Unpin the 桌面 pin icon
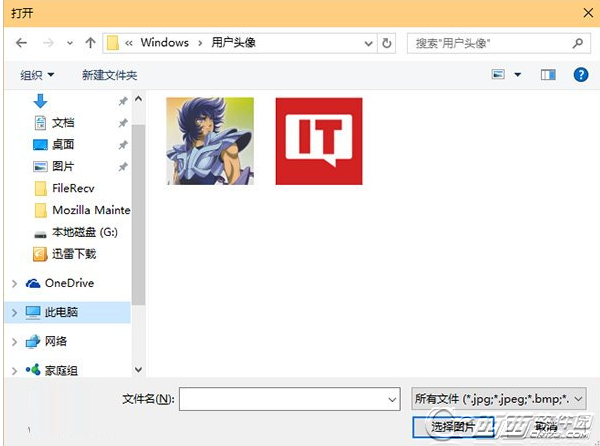Image resolution: width=600 pixels, height=446 pixels. click(122, 145)
